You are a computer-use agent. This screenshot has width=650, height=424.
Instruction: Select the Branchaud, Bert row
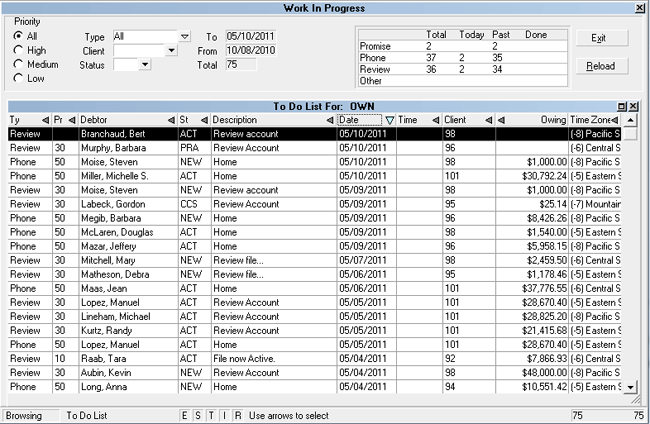click(x=315, y=134)
